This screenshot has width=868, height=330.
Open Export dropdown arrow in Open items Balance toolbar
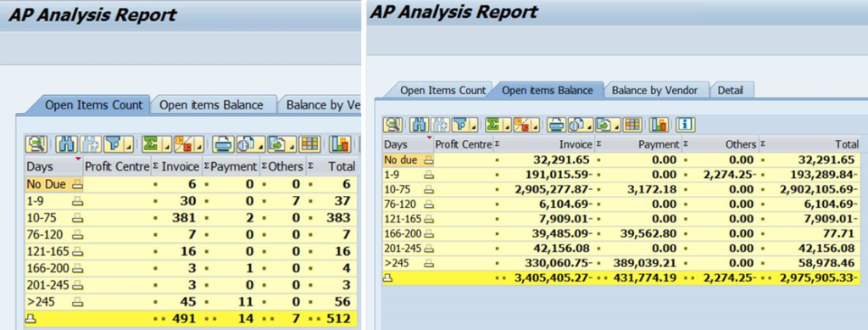pos(616,126)
